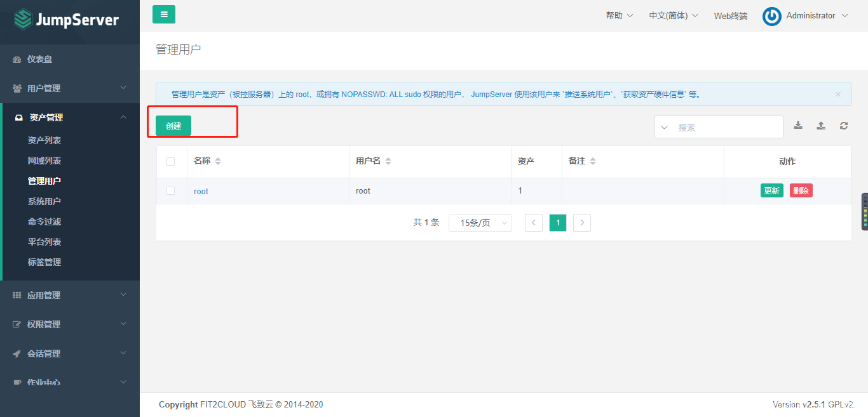Expand 会话管理 sidebar menu
The image size is (868, 417).
[70, 354]
